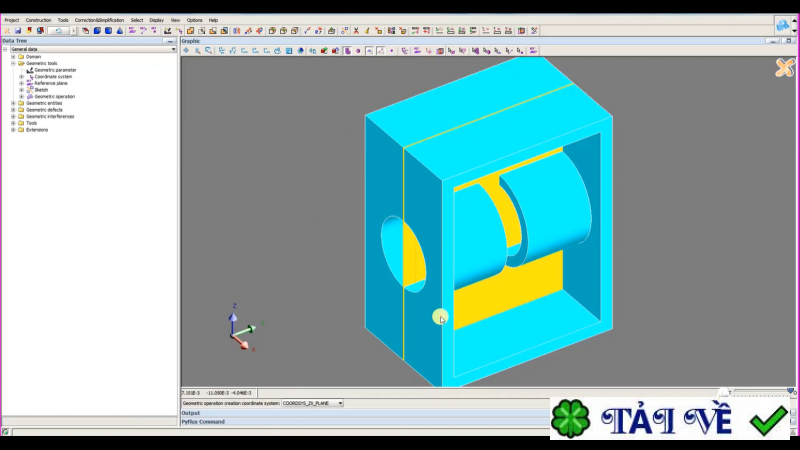This screenshot has width=800, height=450.
Task: Click the last icon of the main toolbar
Action: click(x=534, y=31)
